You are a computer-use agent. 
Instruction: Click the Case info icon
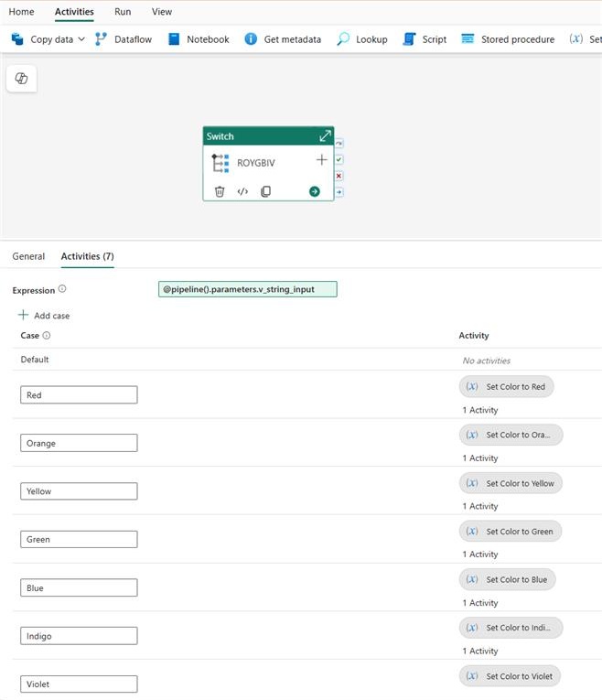pos(47,335)
